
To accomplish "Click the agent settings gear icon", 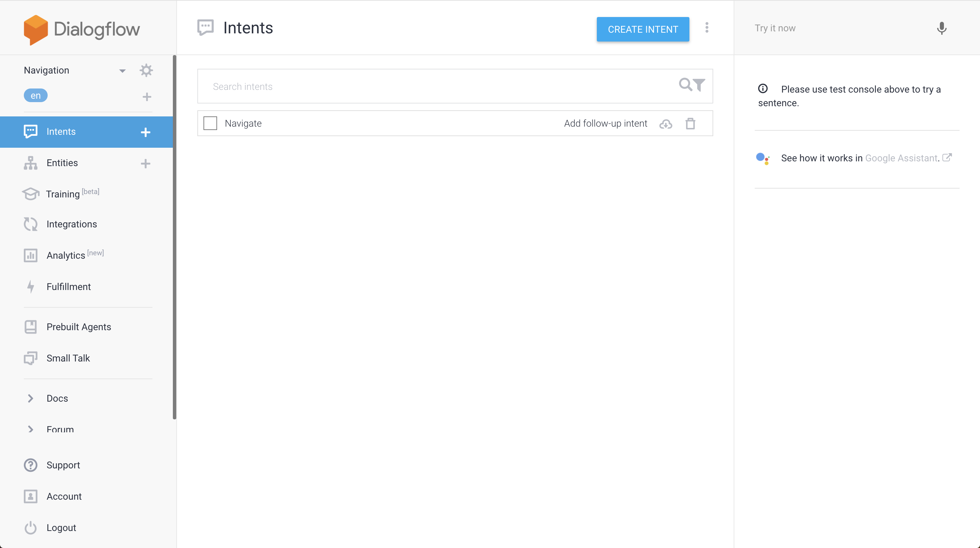I will (x=146, y=70).
